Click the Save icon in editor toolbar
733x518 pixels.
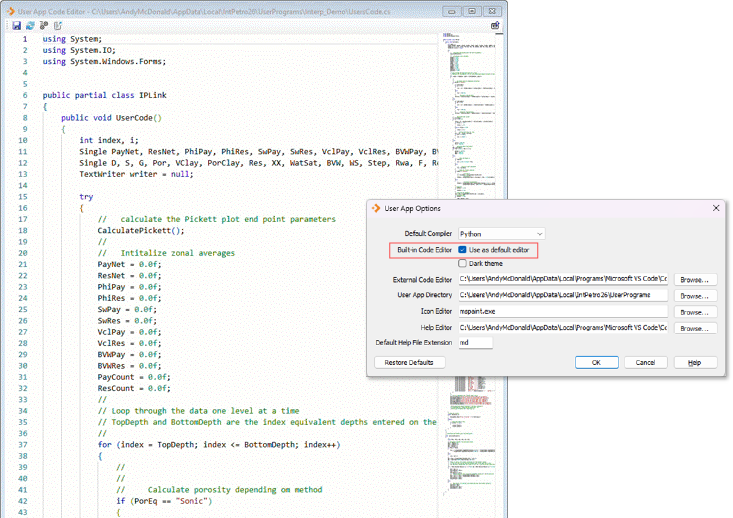[17, 25]
